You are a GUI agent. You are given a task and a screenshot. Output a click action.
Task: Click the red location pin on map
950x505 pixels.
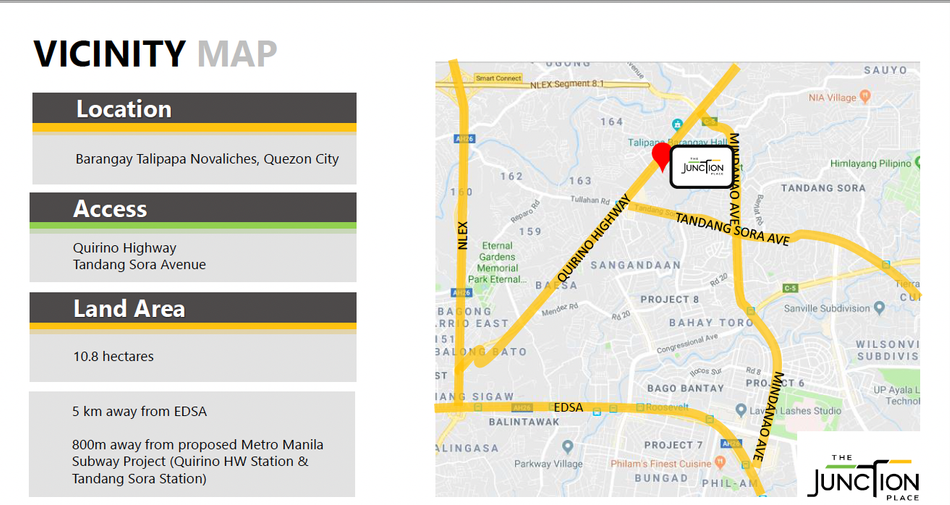tap(662, 157)
